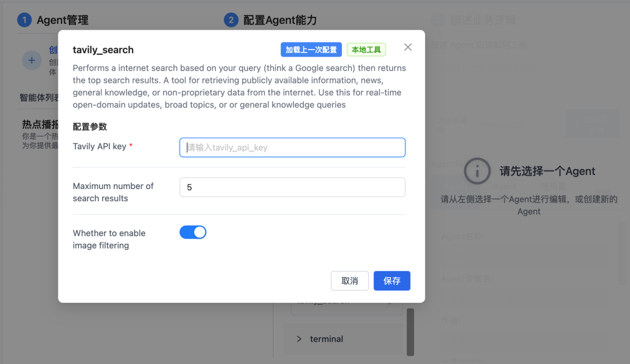The image size is (630, 364).
Task: Click the tool list scrollbar behind the dialog
Action: pyautogui.click(x=410, y=332)
